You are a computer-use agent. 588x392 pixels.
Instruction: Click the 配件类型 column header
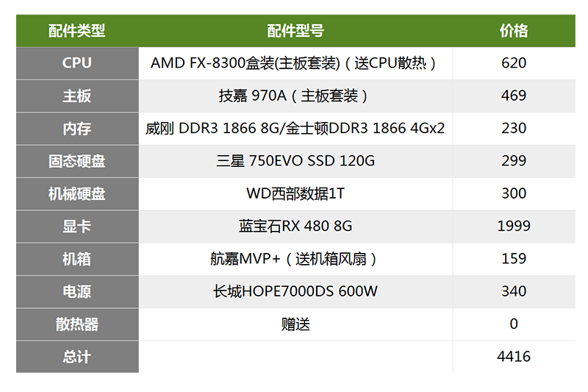coord(77,31)
